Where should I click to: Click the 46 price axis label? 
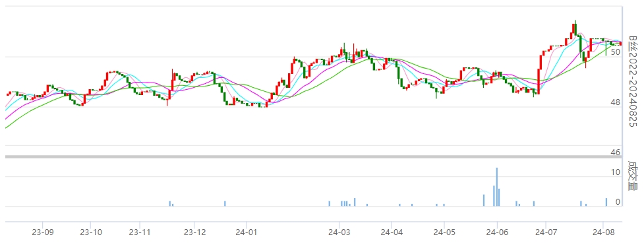[x=615, y=153]
